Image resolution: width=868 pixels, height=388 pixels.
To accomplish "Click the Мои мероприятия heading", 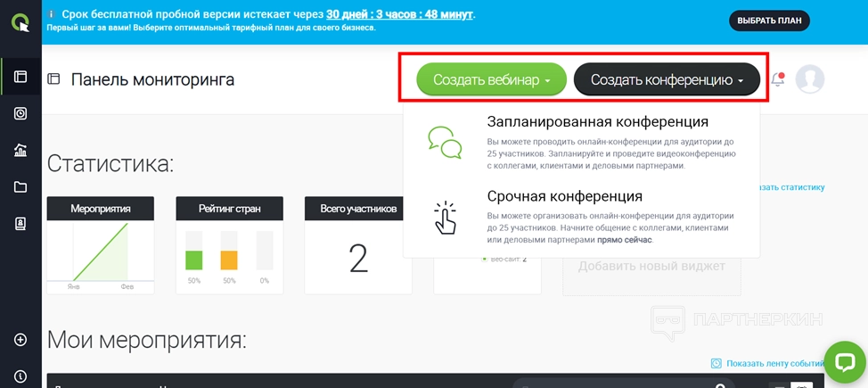I will tap(147, 340).
